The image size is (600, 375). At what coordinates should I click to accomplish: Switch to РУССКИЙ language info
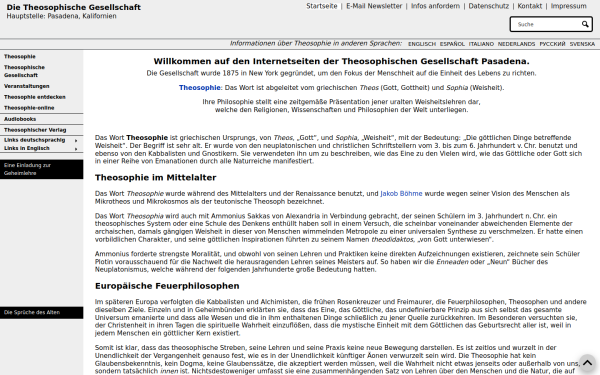pos(552,44)
